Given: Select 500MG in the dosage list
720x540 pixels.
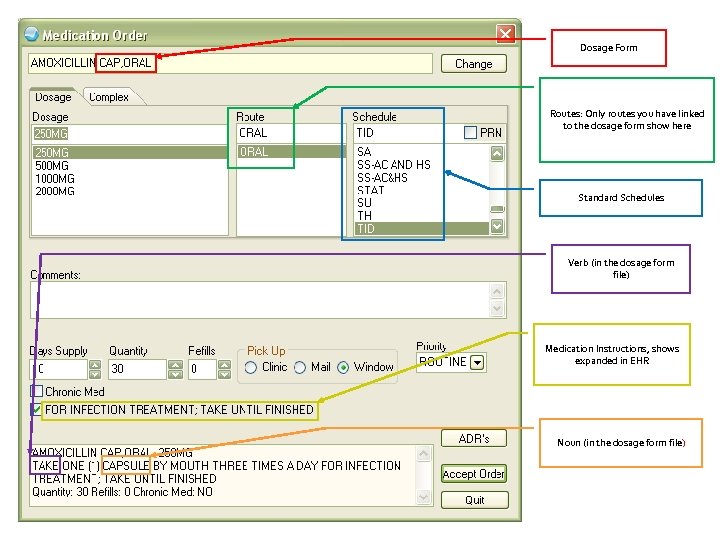Looking at the screenshot, I should click(129, 166).
